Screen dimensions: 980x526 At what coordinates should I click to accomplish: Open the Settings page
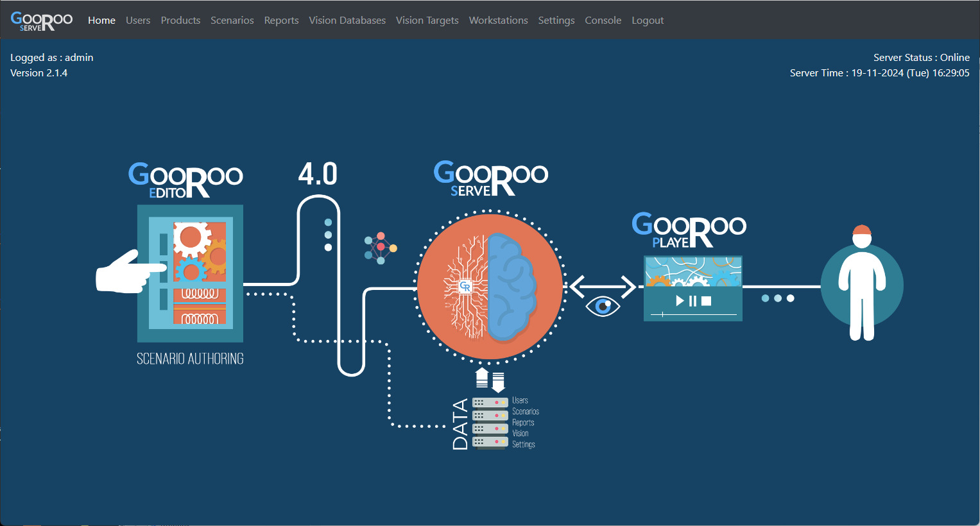pyautogui.click(x=556, y=21)
